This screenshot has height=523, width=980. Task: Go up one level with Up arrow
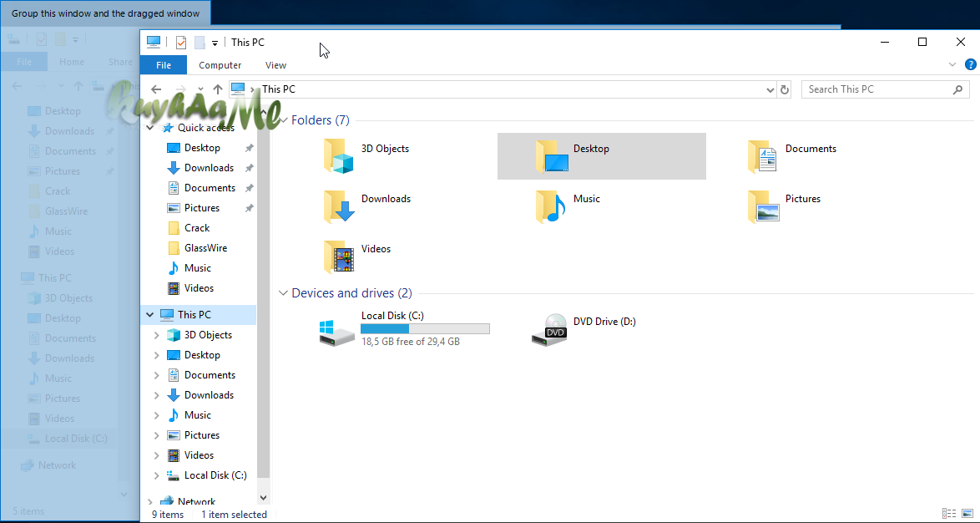[x=218, y=89]
